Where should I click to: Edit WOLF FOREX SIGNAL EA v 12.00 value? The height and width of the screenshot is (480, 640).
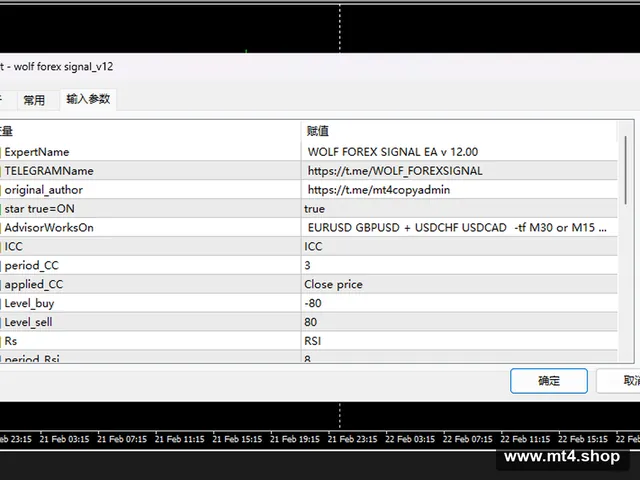[x=459, y=152]
